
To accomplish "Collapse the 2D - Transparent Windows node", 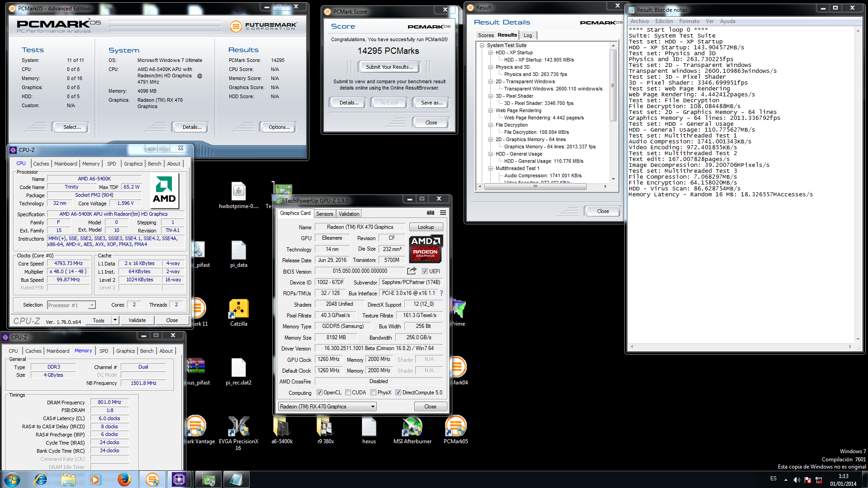I will [490, 82].
